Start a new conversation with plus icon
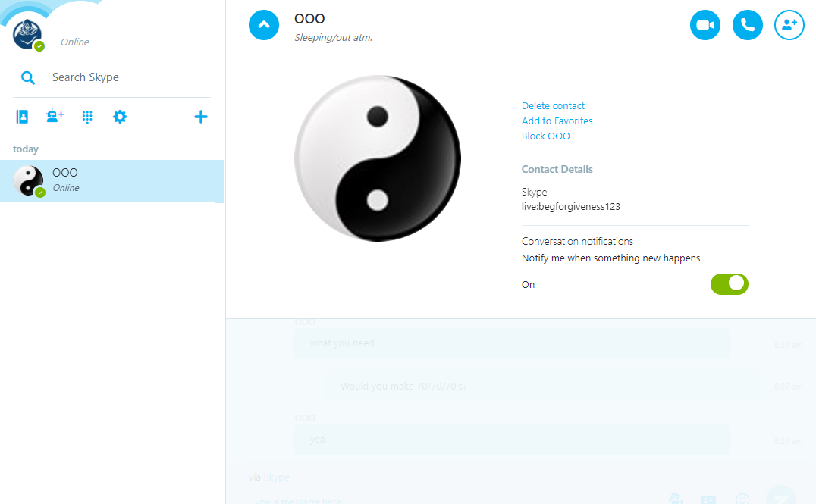Screen dimensions: 816x504 pos(201,117)
